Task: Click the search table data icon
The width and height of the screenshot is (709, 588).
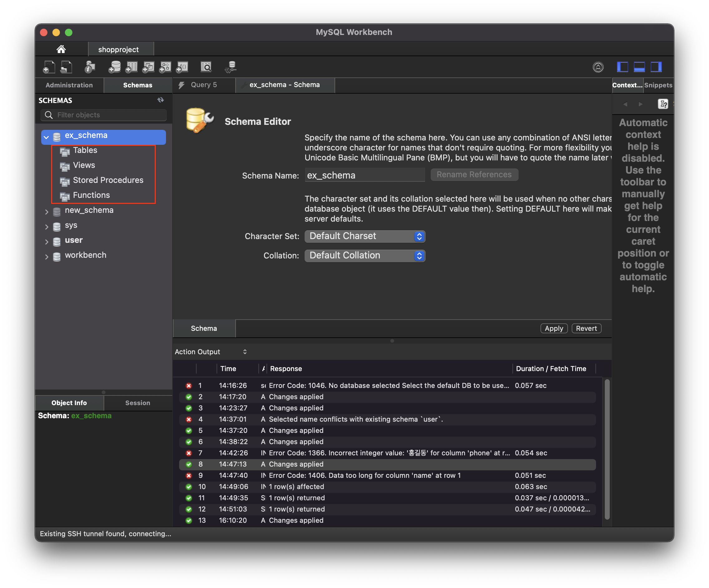Action: (x=206, y=67)
